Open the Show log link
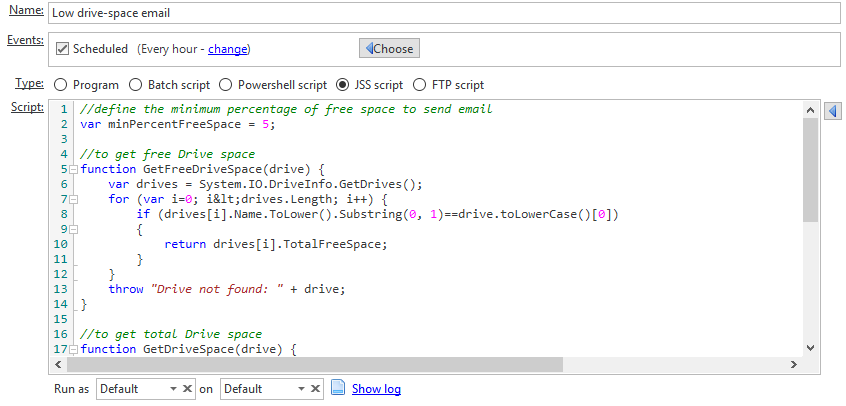 (376, 389)
